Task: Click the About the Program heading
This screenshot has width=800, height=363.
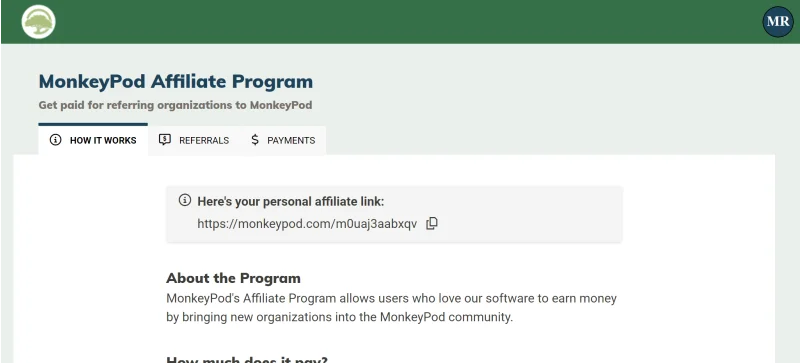Action: (233, 278)
